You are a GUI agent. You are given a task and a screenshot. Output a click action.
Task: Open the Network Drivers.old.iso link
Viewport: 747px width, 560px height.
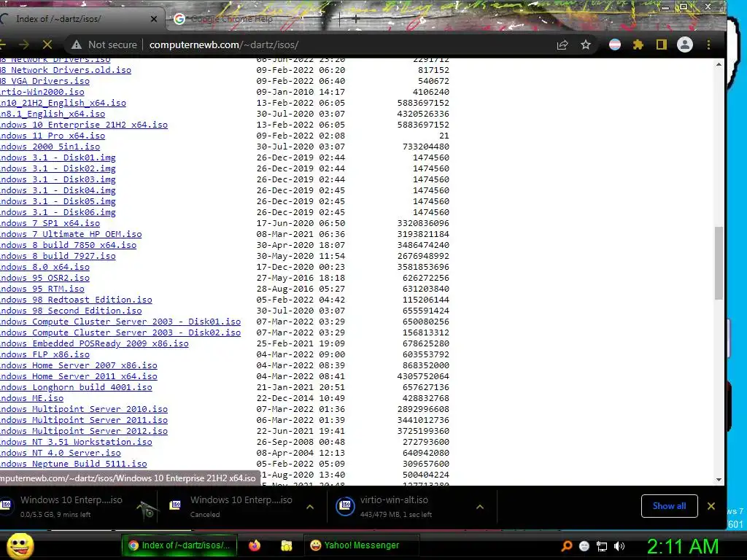[x=66, y=70]
